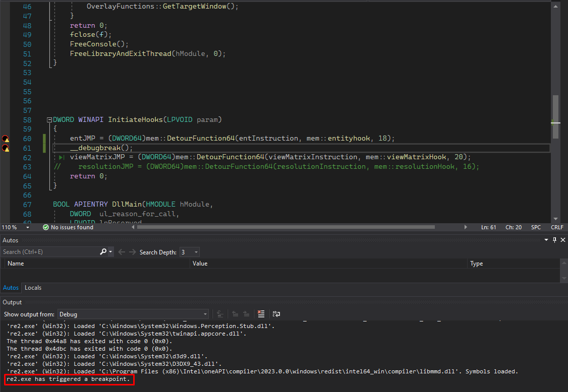Screen dimensions: 568x392
Task: Close the Autos window
Action: tap(563, 240)
